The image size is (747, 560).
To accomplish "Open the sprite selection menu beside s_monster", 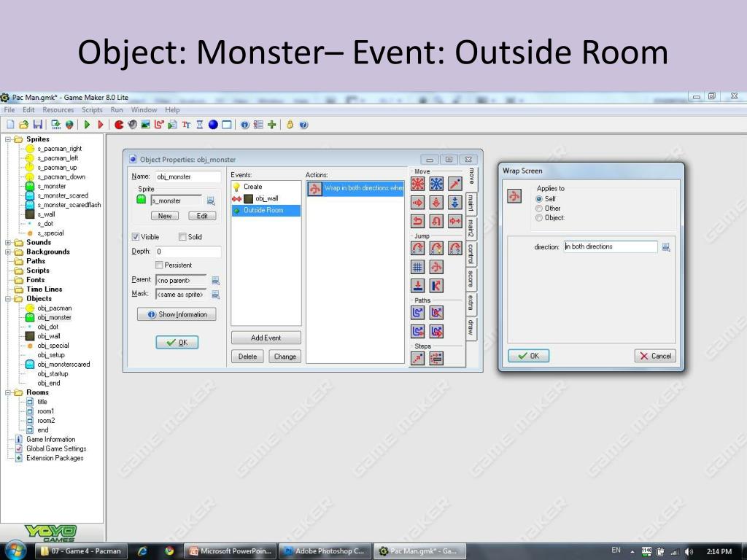I will [211, 201].
